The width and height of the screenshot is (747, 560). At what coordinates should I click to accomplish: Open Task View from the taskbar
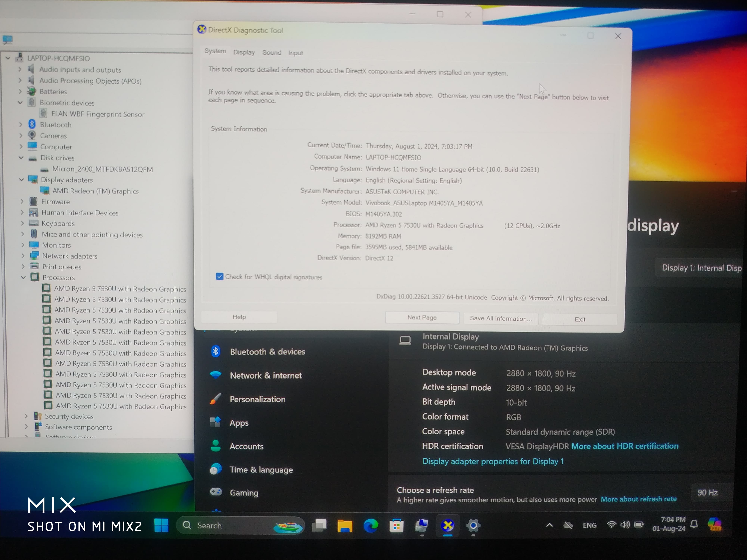coord(319,526)
